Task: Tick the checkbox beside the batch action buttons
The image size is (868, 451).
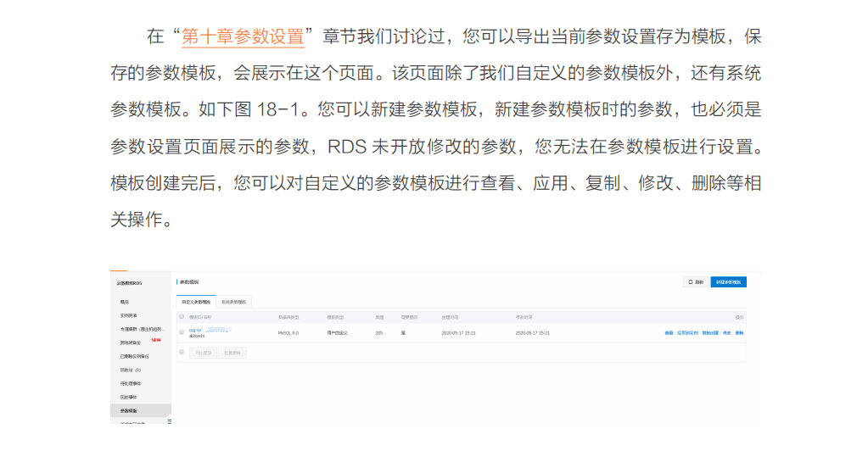Action: pos(182,352)
